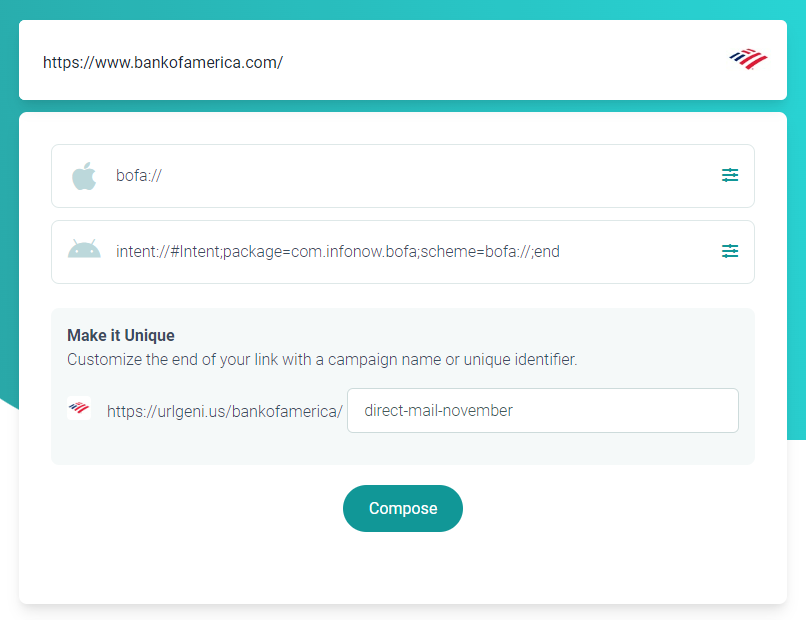Click the Customize the end of your link description
The image size is (806, 620).
(x=322, y=359)
